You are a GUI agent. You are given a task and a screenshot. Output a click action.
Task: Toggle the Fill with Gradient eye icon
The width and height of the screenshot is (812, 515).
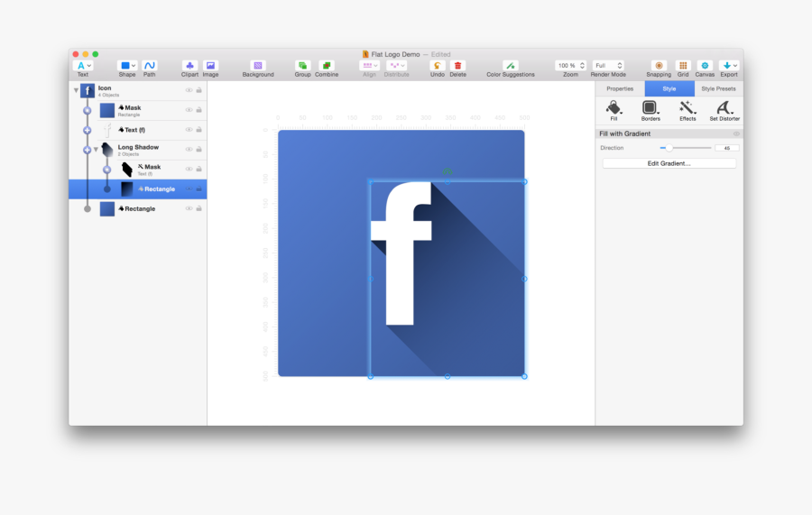tap(736, 133)
